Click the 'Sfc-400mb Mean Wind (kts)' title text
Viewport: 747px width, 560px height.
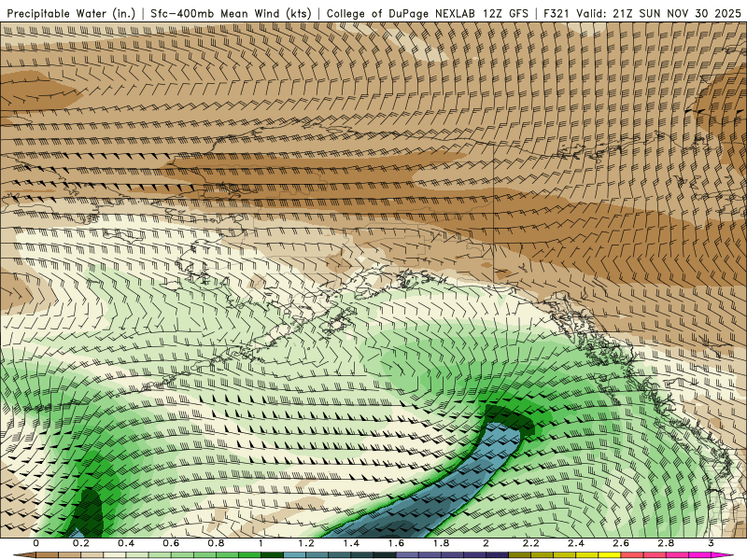coord(231,14)
